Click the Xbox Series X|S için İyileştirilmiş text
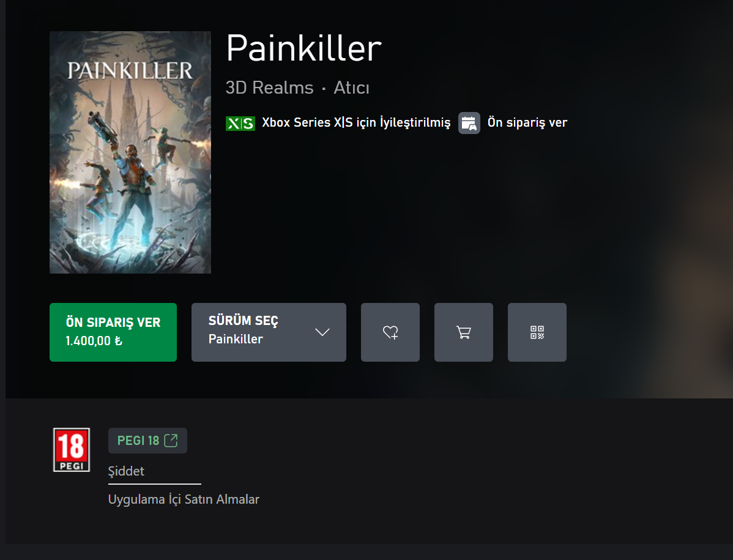 pos(355,122)
